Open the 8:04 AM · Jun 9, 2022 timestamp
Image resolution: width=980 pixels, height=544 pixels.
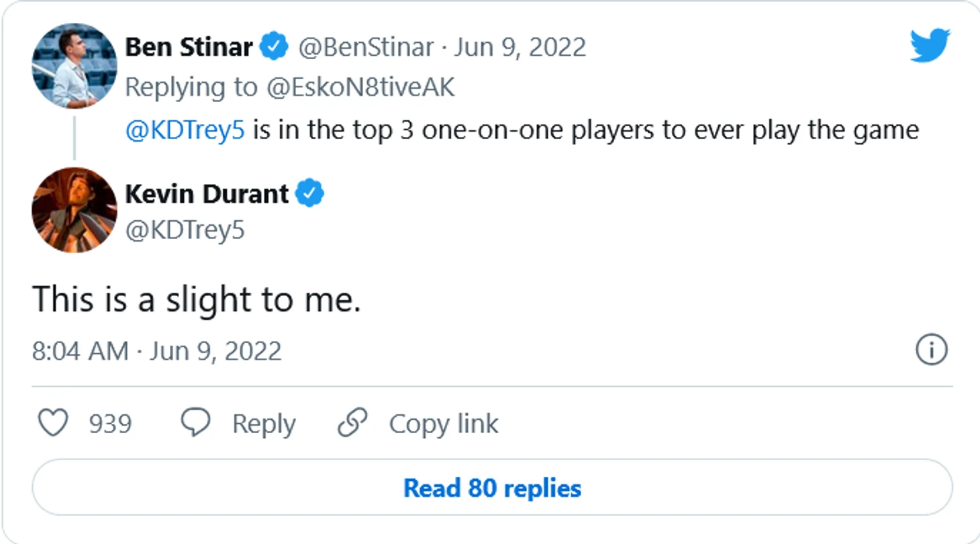(156, 351)
